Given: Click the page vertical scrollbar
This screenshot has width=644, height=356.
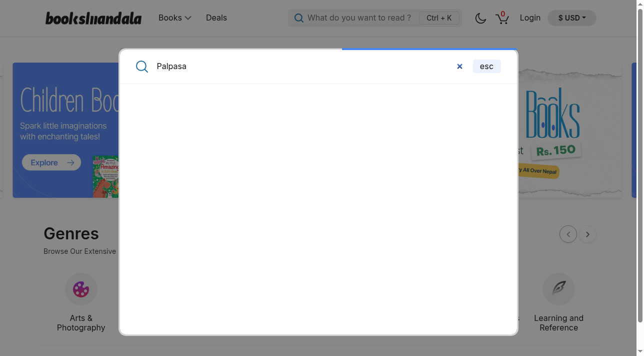Looking at the screenshot, I should pyautogui.click(x=640, y=165).
